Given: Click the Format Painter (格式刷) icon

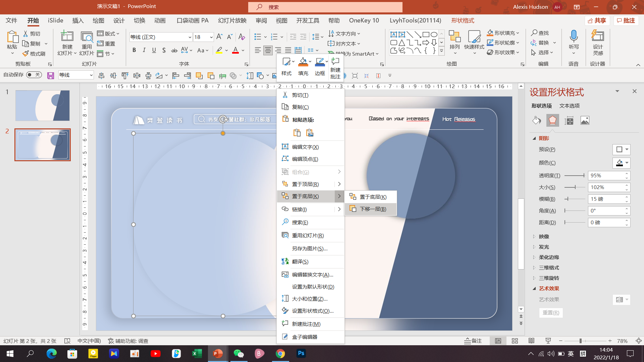Looking at the screenshot, I should tap(26, 54).
